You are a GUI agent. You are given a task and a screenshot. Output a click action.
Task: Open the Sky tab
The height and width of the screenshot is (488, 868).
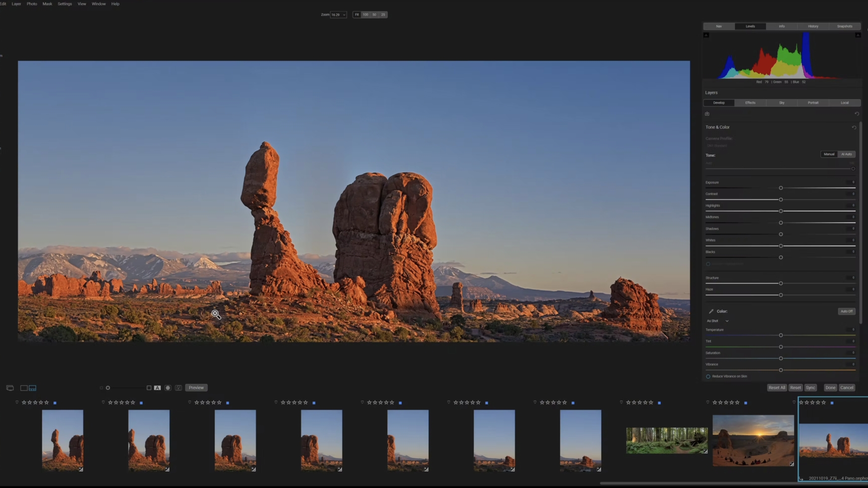782,103
